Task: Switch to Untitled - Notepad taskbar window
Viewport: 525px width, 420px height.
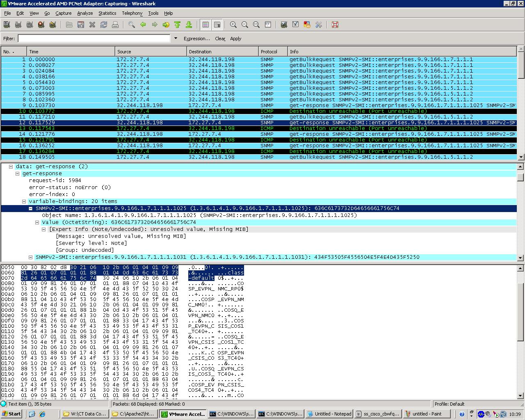Action: 329,414
